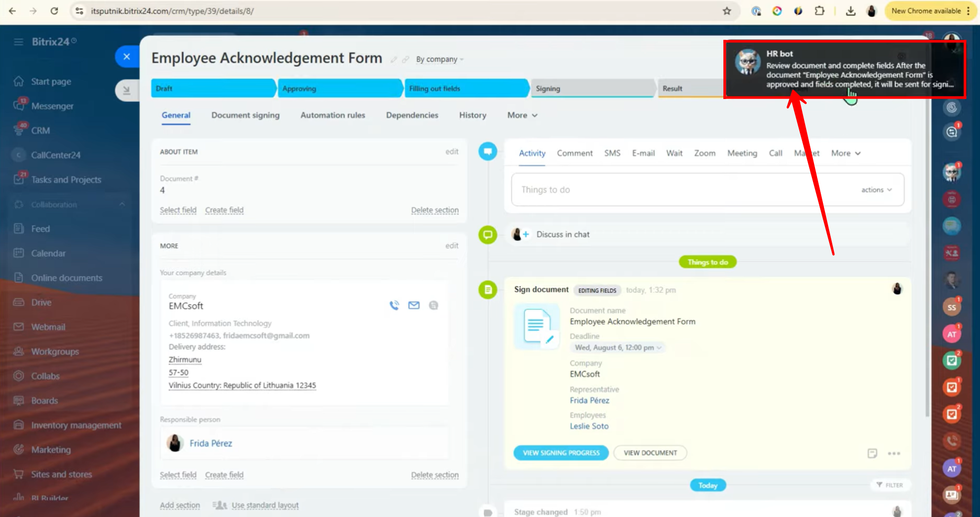The height and width of the screenshot is (517, 980).
Task: Open Webmail in the sidebar
Action: coord(48,327)
